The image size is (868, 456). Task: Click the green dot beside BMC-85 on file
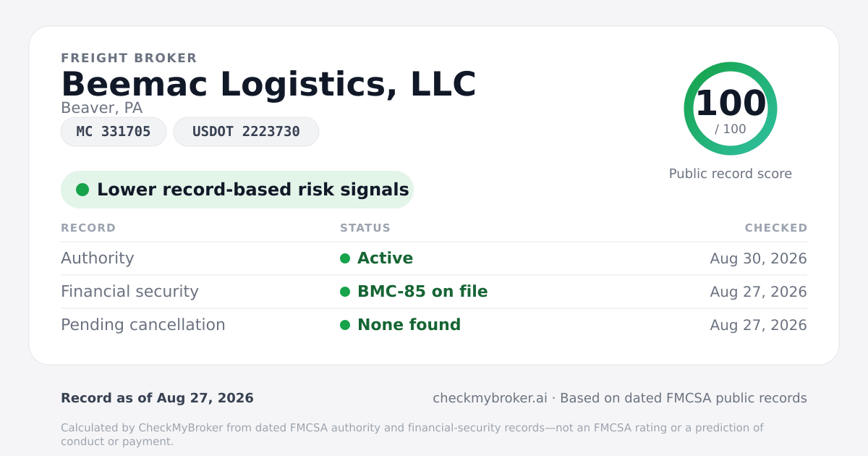coord(345,292)
